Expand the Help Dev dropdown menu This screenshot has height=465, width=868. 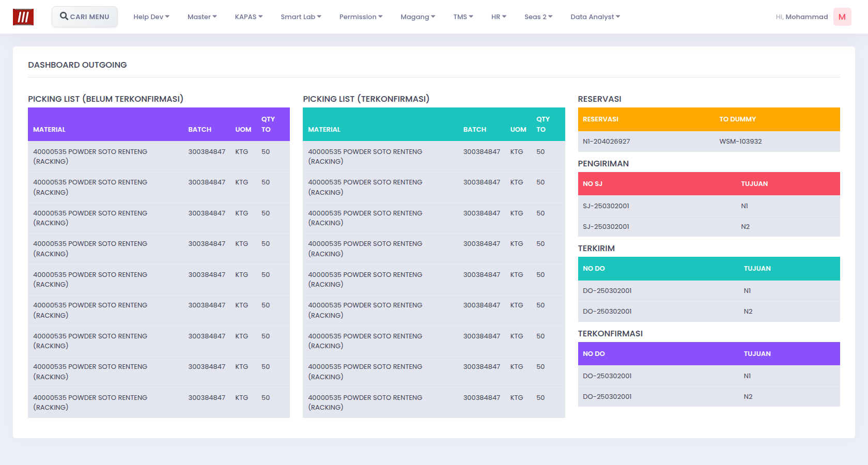(x=151, y=17)
